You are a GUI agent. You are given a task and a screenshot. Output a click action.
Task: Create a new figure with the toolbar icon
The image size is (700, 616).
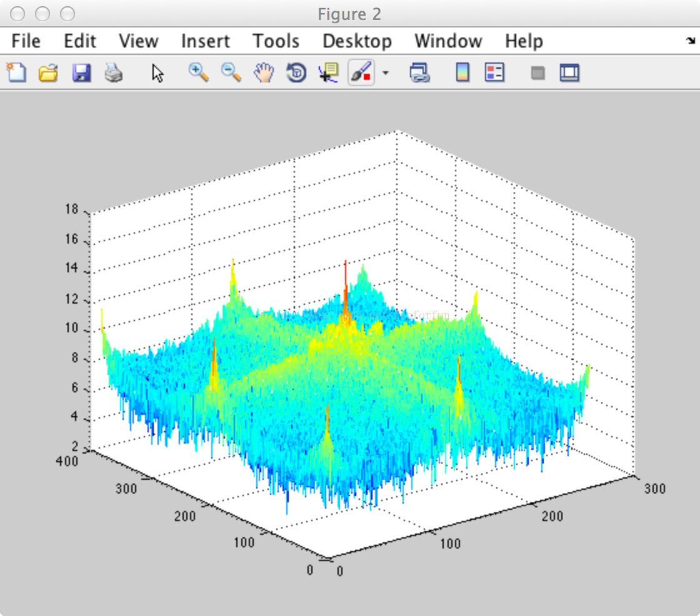point(16,72)
